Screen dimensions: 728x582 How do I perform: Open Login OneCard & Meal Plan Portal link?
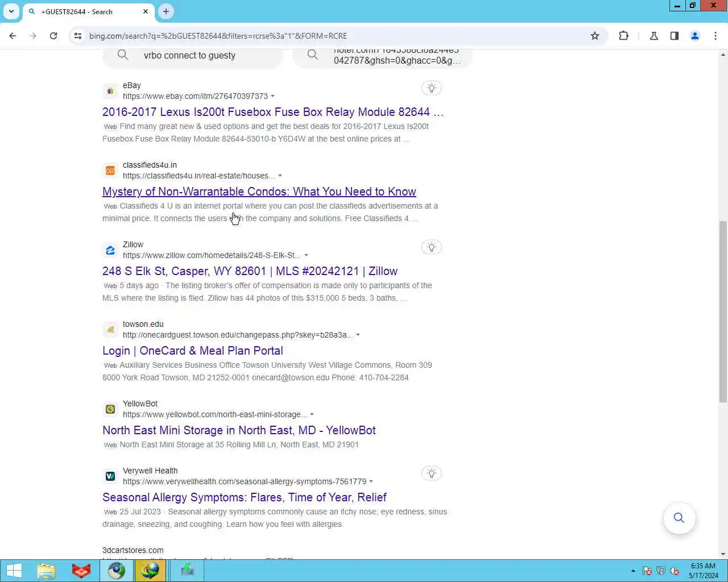pos(193,351)
